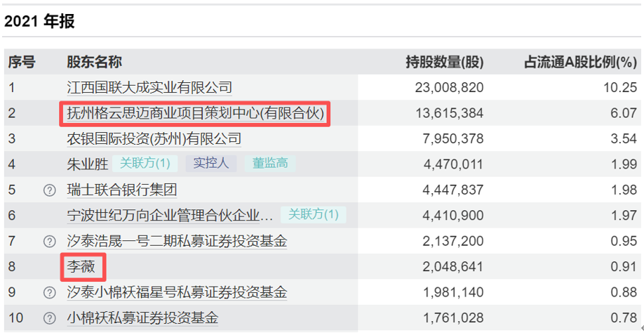Screen dimensions: 644x333
Task: Open 宁波世纪万向企业管理合伙企业 entry
Action: [x=170, y=215]
